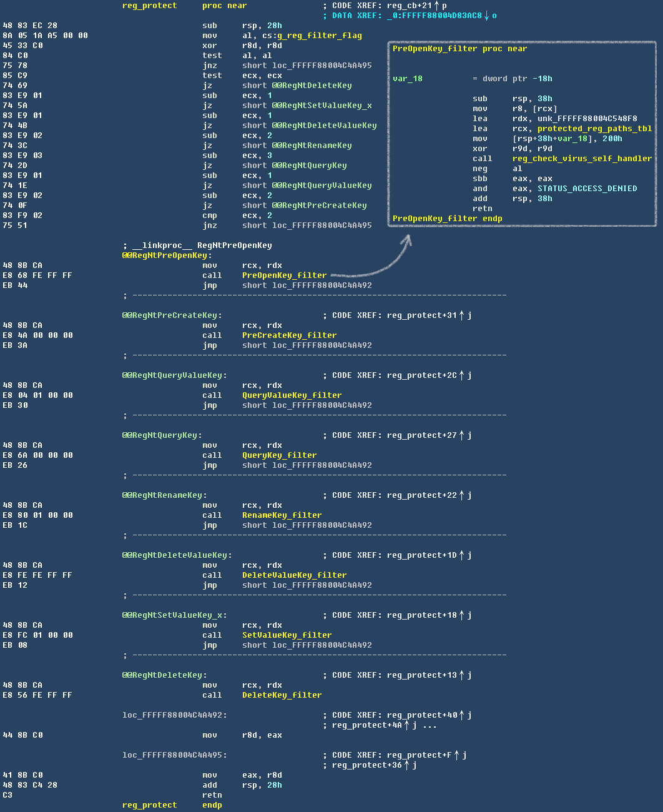Select var_18 in the PreOpenKey_filter popup
Image resolution: width=663 pixels, height=812 pixels.
[407, 79]
